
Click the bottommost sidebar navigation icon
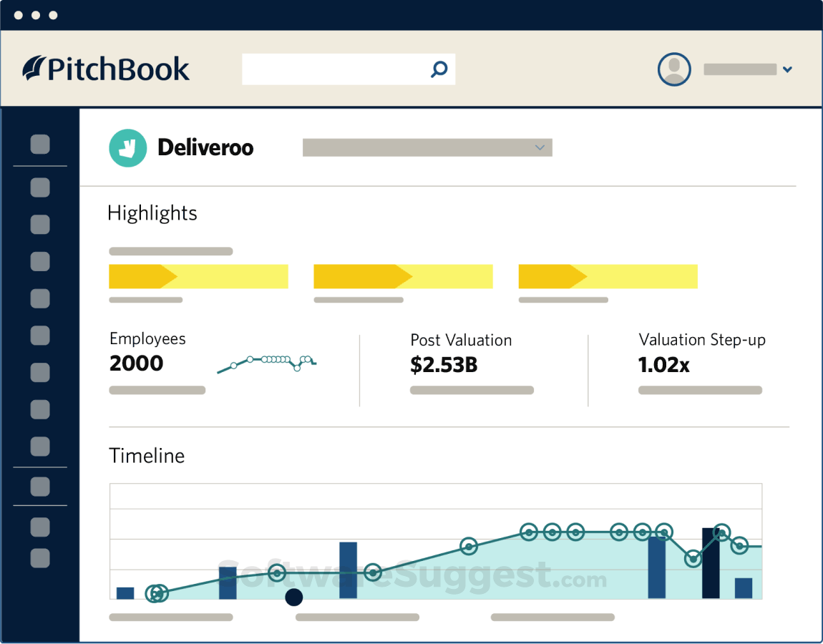[x=39, y=557]
